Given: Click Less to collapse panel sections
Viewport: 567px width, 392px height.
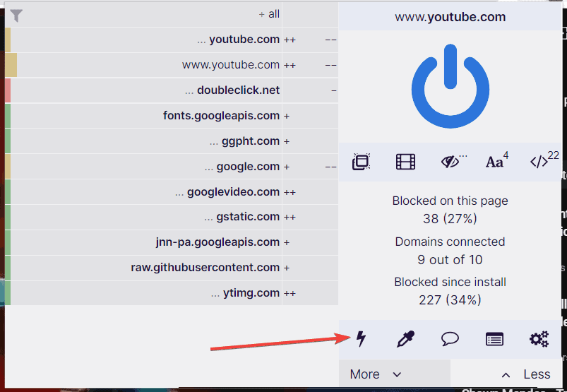Looking at the screenshot, I should click(x=506, y=374).
